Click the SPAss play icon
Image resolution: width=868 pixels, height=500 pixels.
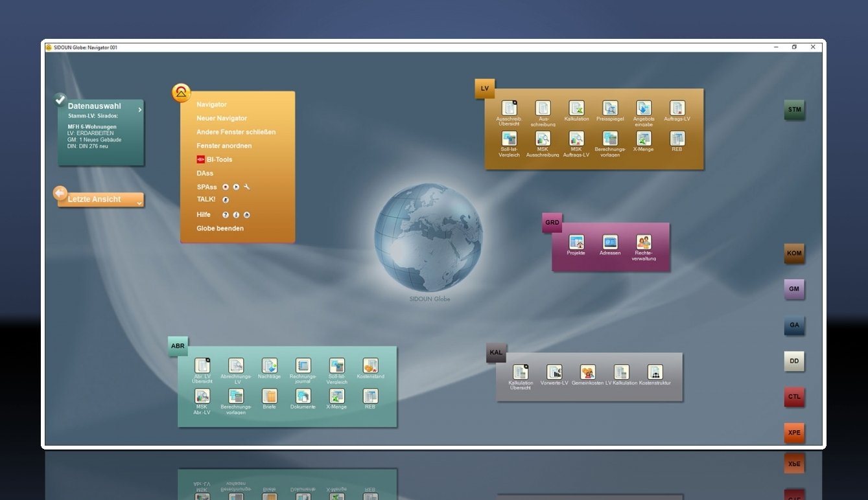236,187
